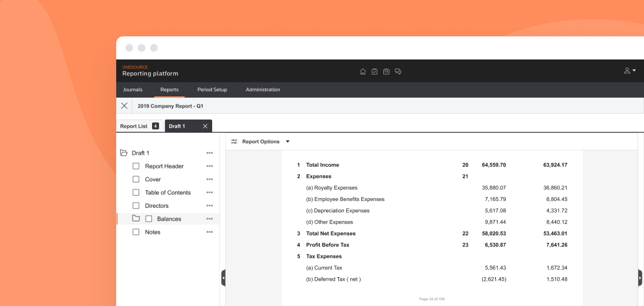Open more options for Balances
This screenshot has height=306, width=644.
pos(209,219)
